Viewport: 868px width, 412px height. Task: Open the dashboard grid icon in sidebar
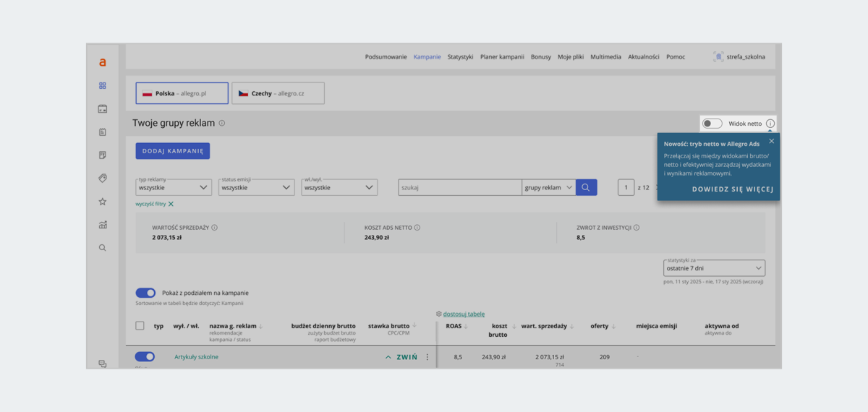103,85
